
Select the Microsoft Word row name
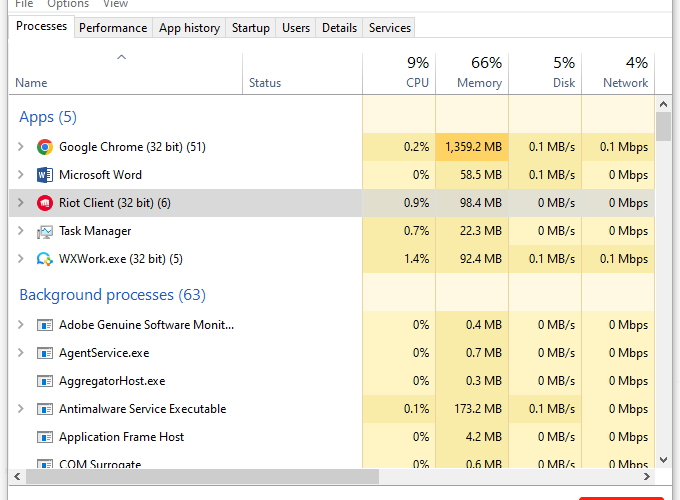coord(100,175)
